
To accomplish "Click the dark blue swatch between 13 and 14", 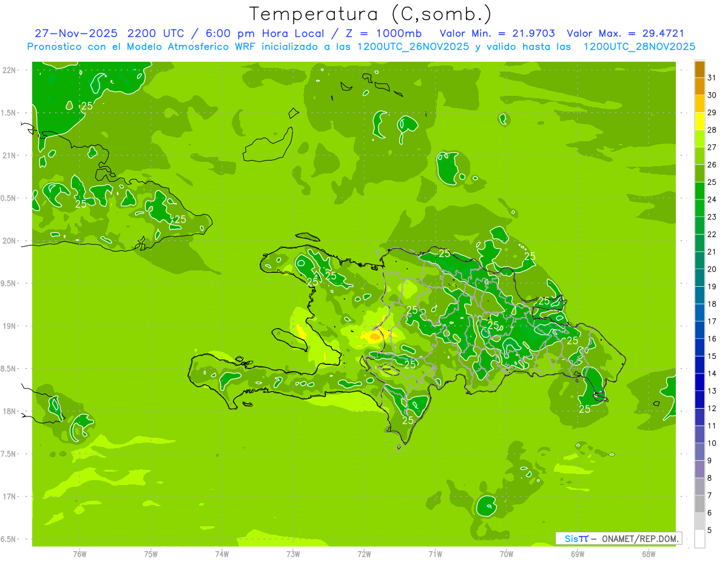I will point(699,383).
